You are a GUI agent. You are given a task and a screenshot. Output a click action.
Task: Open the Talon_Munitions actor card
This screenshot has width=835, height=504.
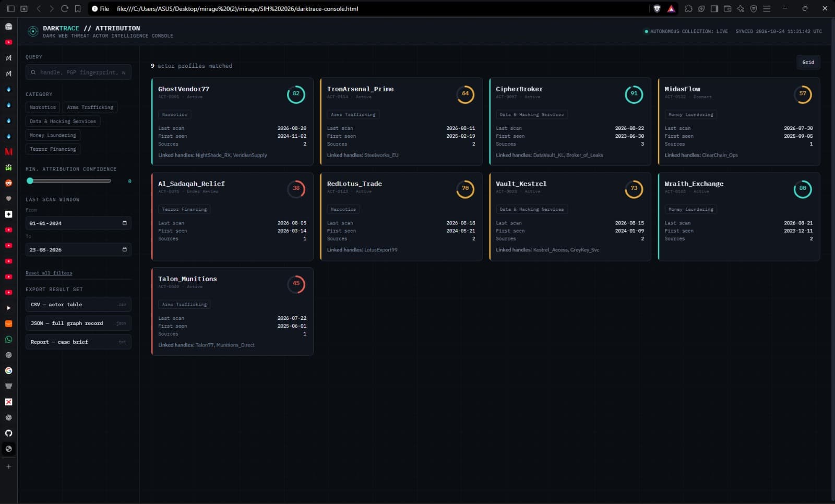pos(232,311)
